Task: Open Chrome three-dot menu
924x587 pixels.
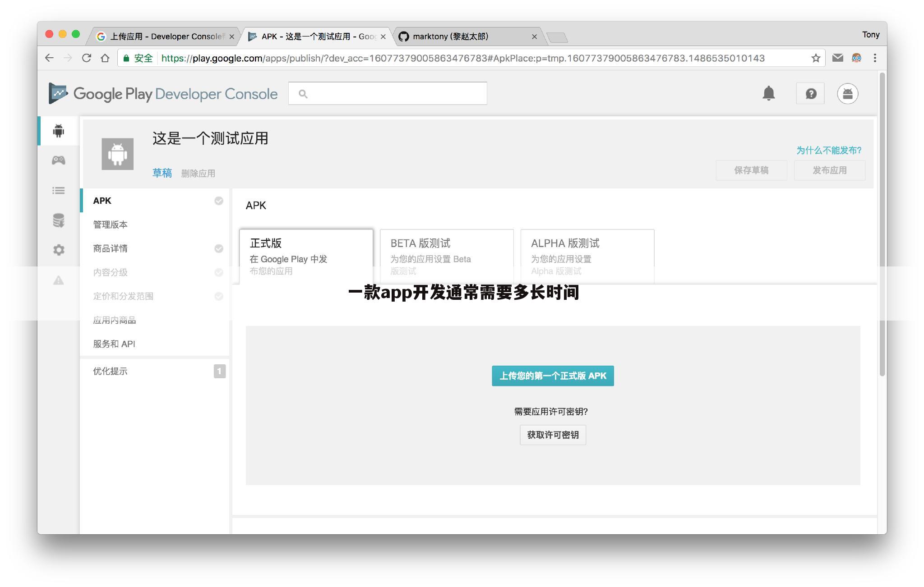Action: click(x=875, y=58)
